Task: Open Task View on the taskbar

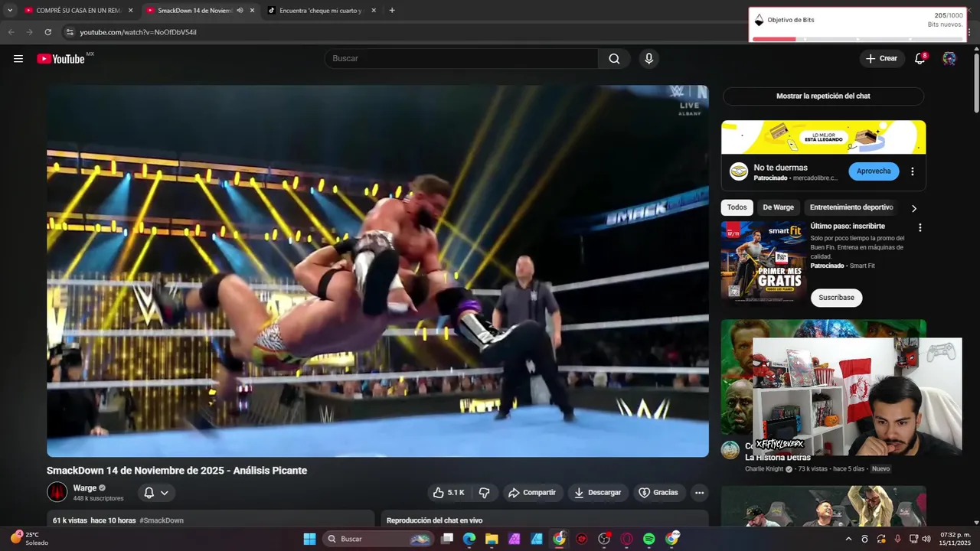Action: pyautogui.click(x=447, y=539)
